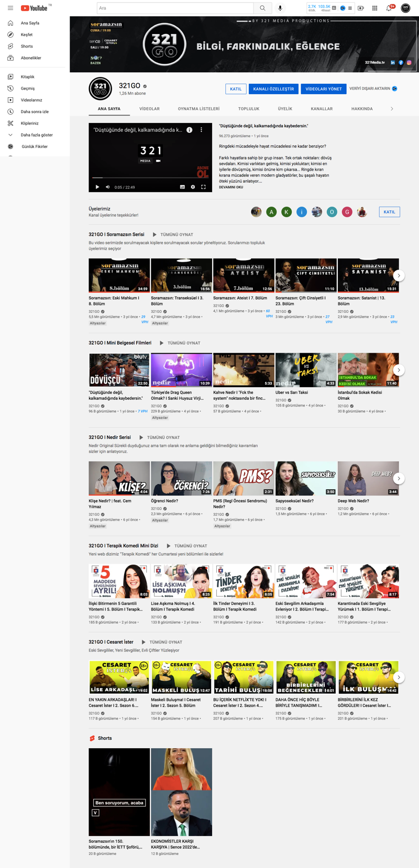Open the OYNATMA LİSTELERİ tab
The height and width of the screenshot is (868, 419).
pos(199,109)
